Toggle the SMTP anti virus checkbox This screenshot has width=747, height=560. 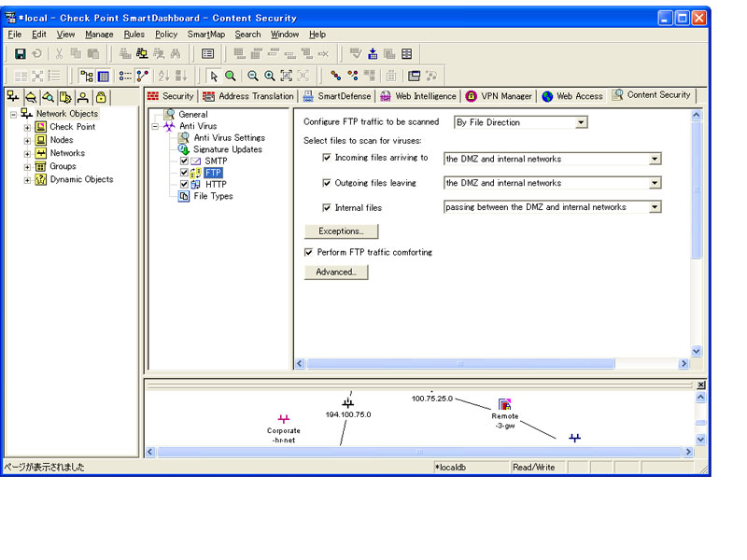(x=184, y=161)
